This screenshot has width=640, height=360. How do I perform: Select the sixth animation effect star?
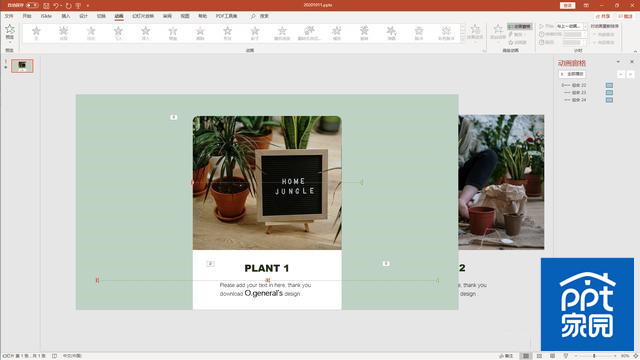(x=173, y=33)
